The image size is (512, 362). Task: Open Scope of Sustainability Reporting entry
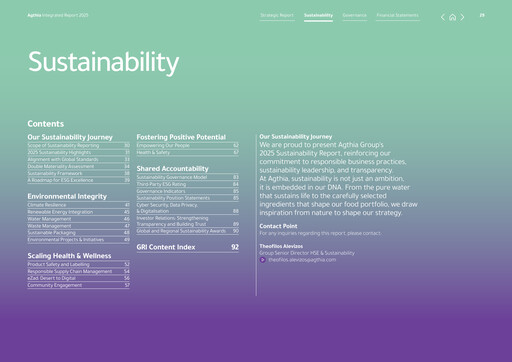(79, 145)
